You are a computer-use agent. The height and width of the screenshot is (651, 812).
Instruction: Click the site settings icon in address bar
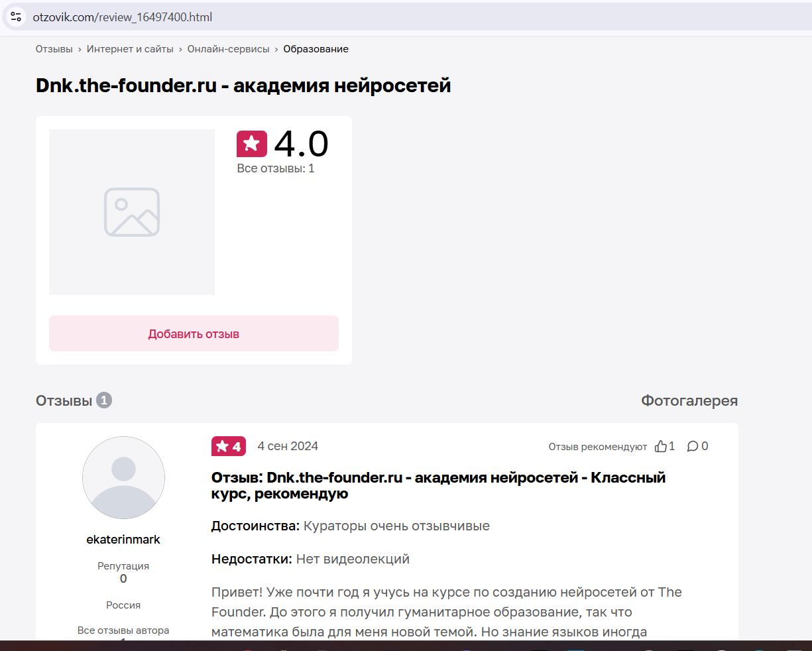tap(16, 17)
